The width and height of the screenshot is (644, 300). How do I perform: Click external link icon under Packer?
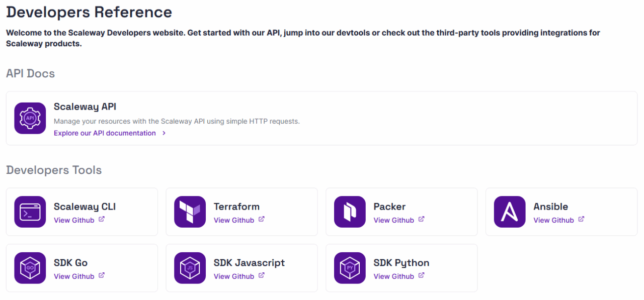click(421, 220)
